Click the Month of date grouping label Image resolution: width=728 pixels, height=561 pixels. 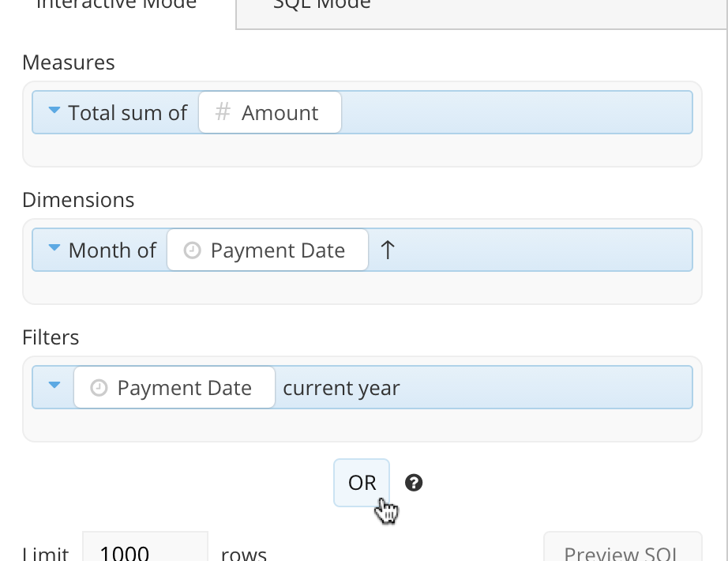tap(112, 250)
